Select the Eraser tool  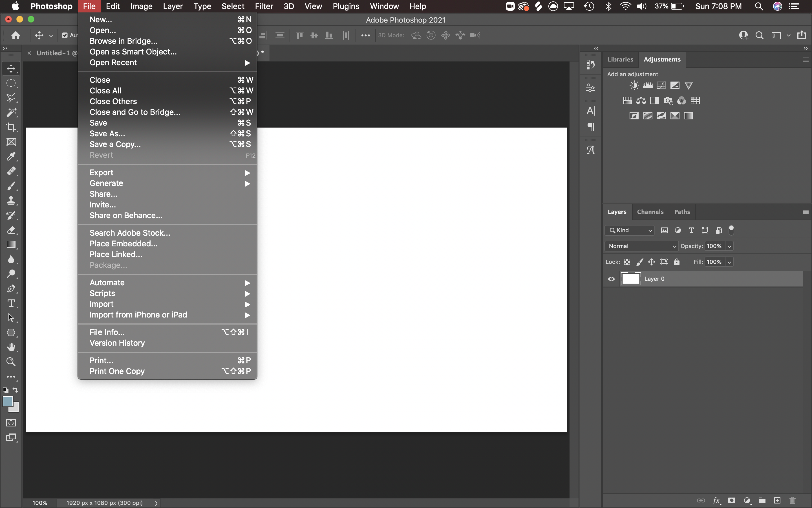(11, 230)
